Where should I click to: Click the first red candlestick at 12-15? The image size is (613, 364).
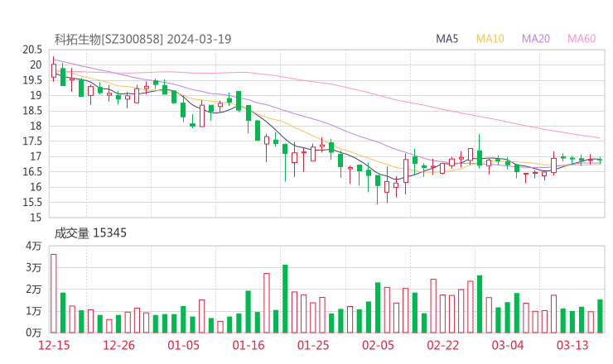click(54, 70)
